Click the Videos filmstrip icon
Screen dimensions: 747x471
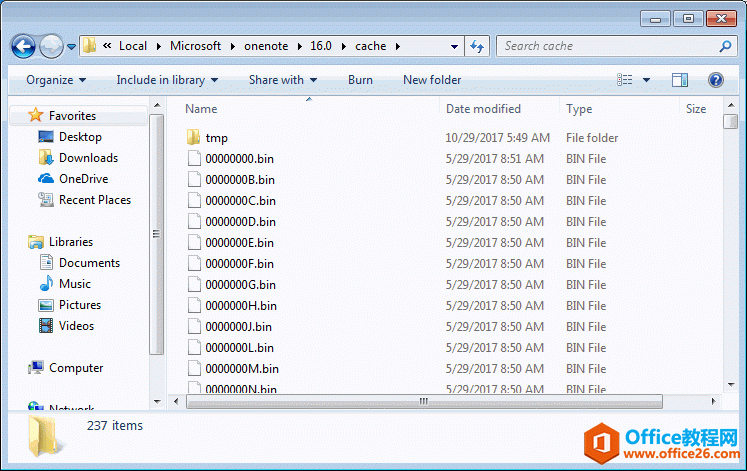coord(46,325)
